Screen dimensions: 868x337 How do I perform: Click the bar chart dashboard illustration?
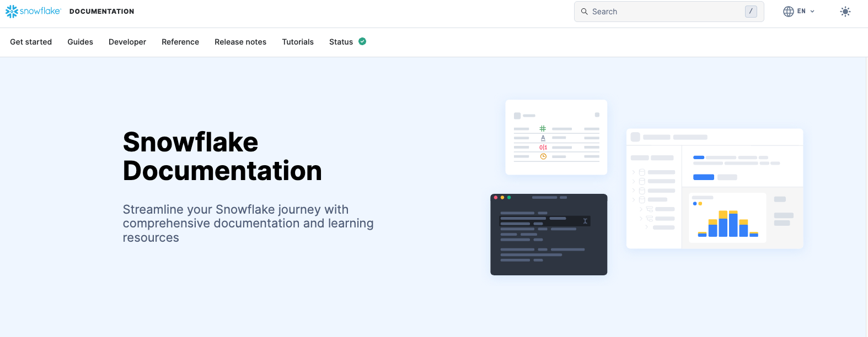(715, 189)
